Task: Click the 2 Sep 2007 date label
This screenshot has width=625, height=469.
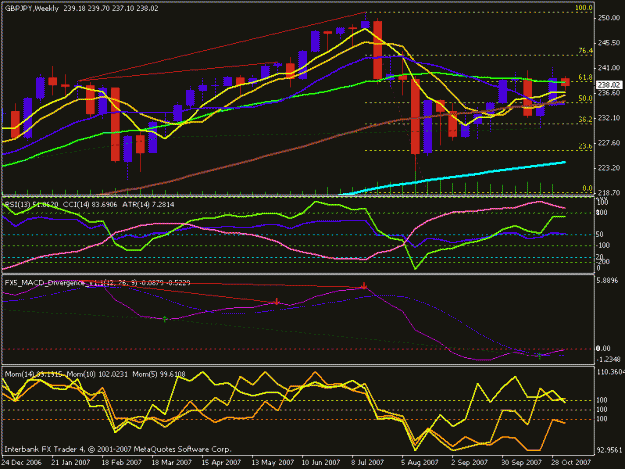Action: click(469, 463)
